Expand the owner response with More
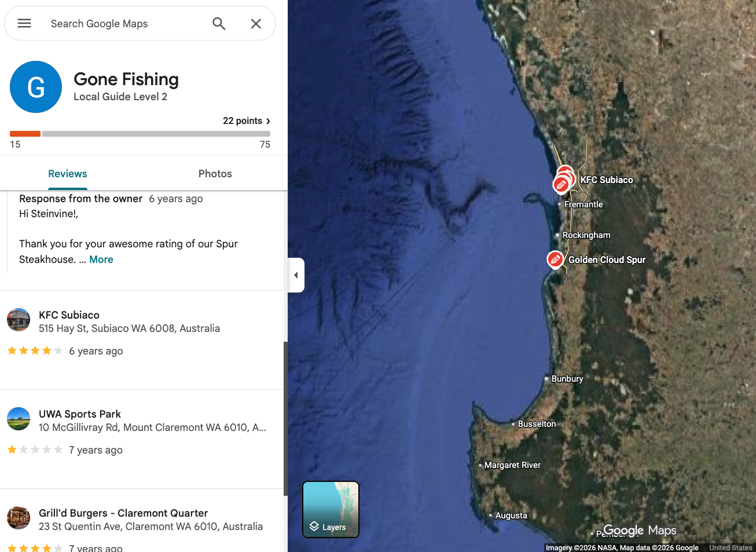The height and width of the screenshot is (552, 756). pos(101,259)
